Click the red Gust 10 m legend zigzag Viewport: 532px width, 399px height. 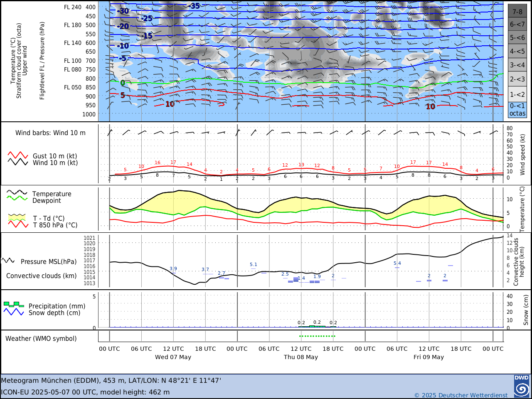pos(17,155)
